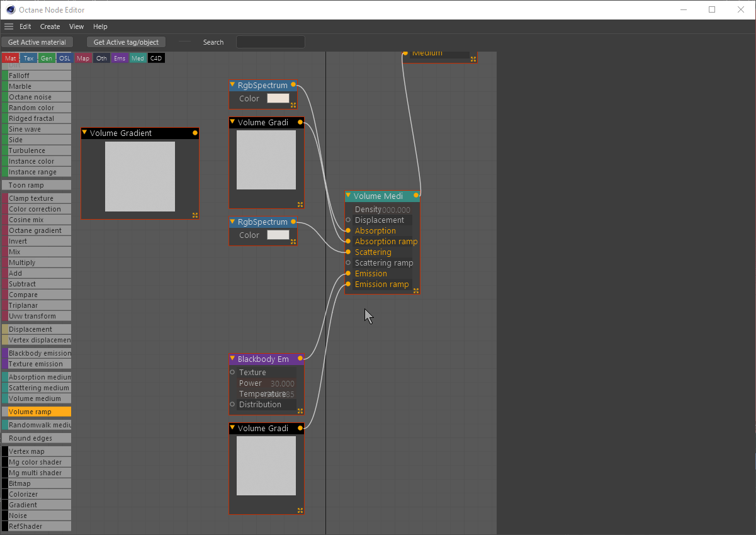
Task: Select Toon ramp in the node list
Action: tap(37, 185)
